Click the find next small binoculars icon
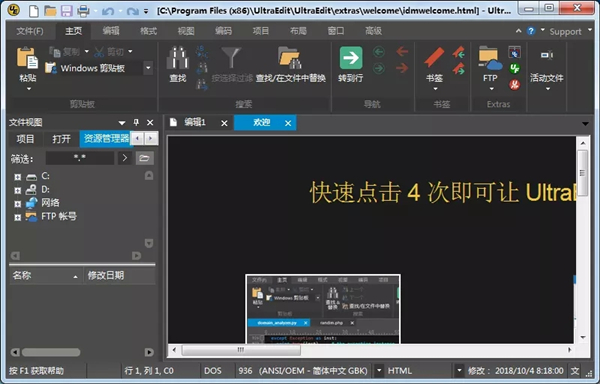 coord(202,84)
